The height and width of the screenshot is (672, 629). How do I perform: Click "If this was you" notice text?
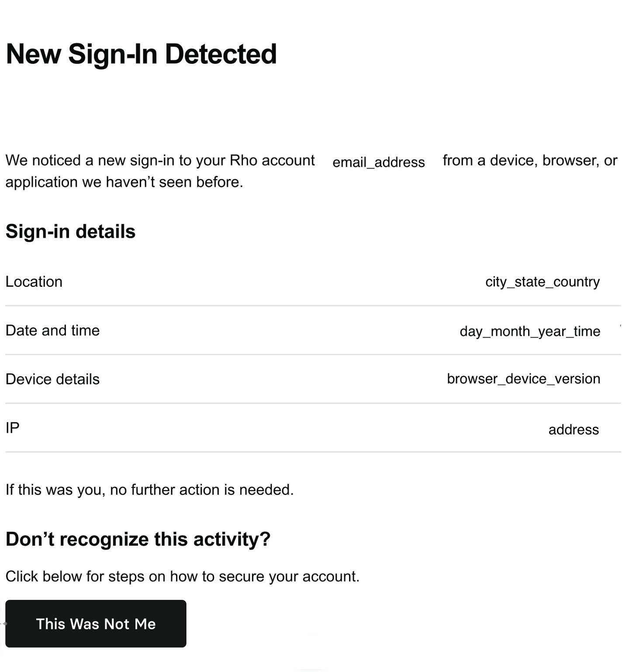(149, 490)
